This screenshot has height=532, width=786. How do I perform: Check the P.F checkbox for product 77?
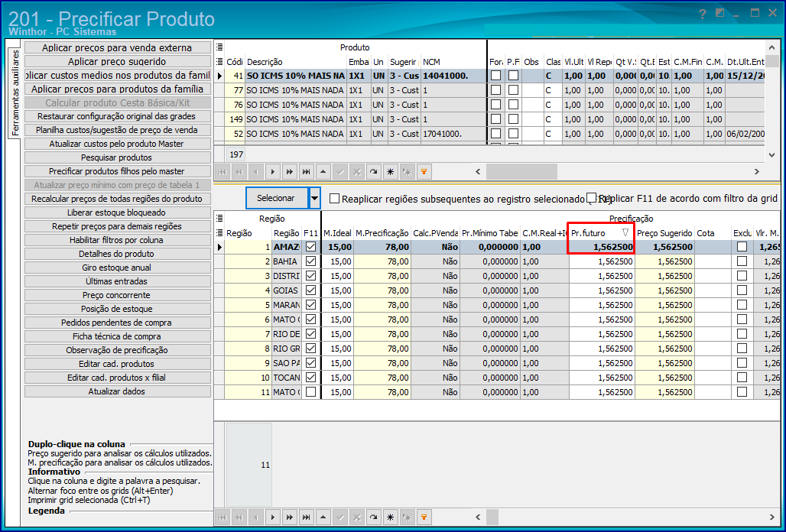click(x=513, y=90)
